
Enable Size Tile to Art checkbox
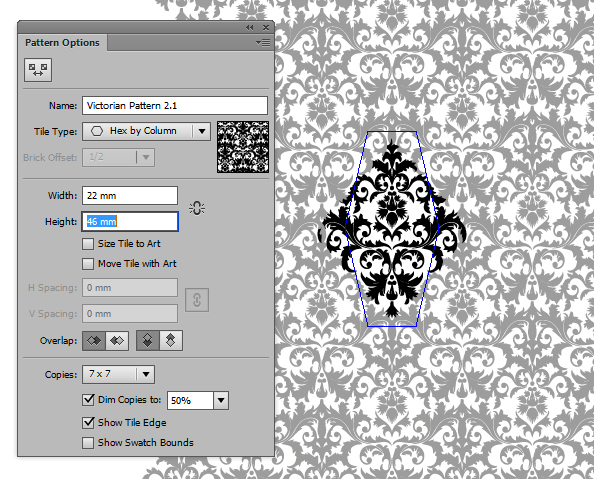click(x=88, y=244)
